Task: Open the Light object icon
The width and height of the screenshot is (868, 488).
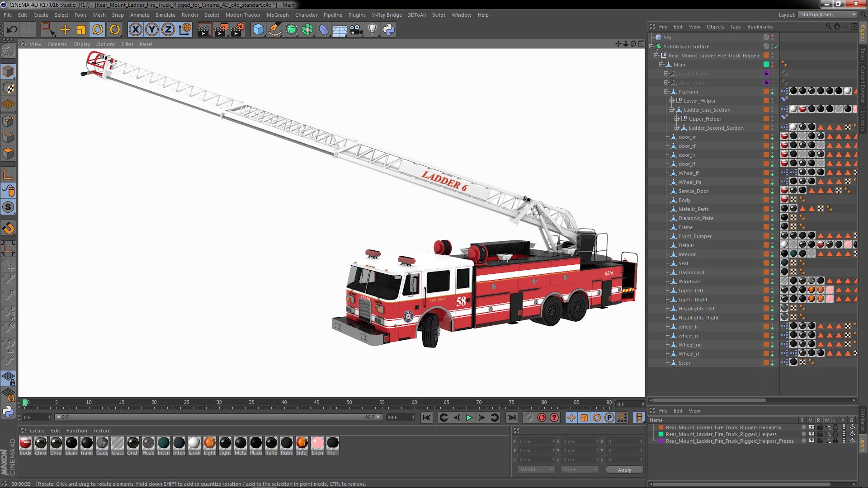Action: pyautogui.click(x=372, y=30)
